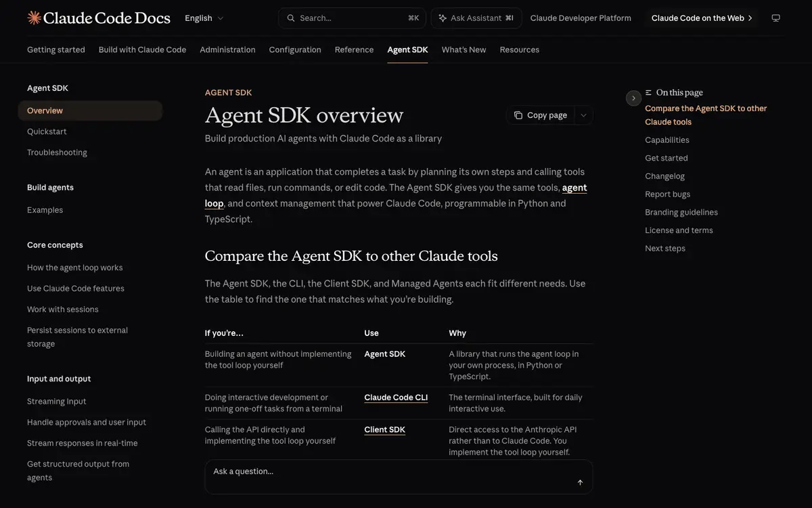Toggle the theme using the monitor icon
This screenshot has width=812, height=508.
coord(775,18)
